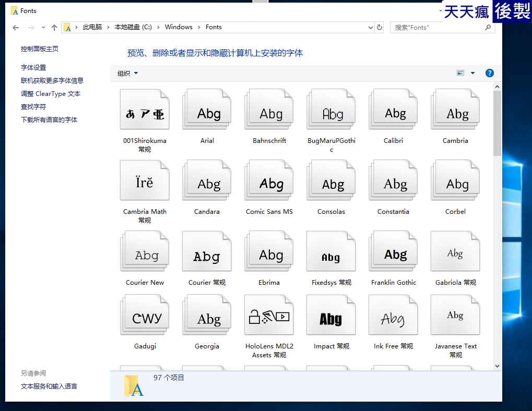This screenshot has width=532, height=411.
Task: Open the 组织 dropdown menu
Action: (x=127, y=73)
